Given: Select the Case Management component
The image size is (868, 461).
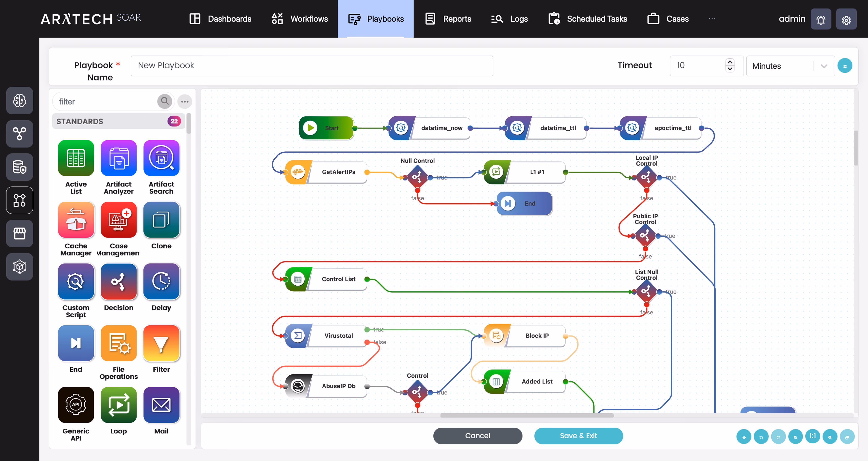Looking at the screenshot, I should point(119,220).
